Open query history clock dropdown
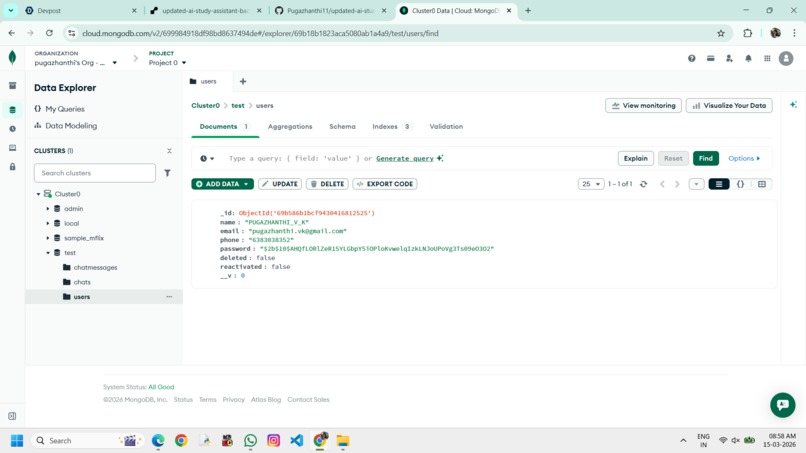 click(x=207, y=158)
